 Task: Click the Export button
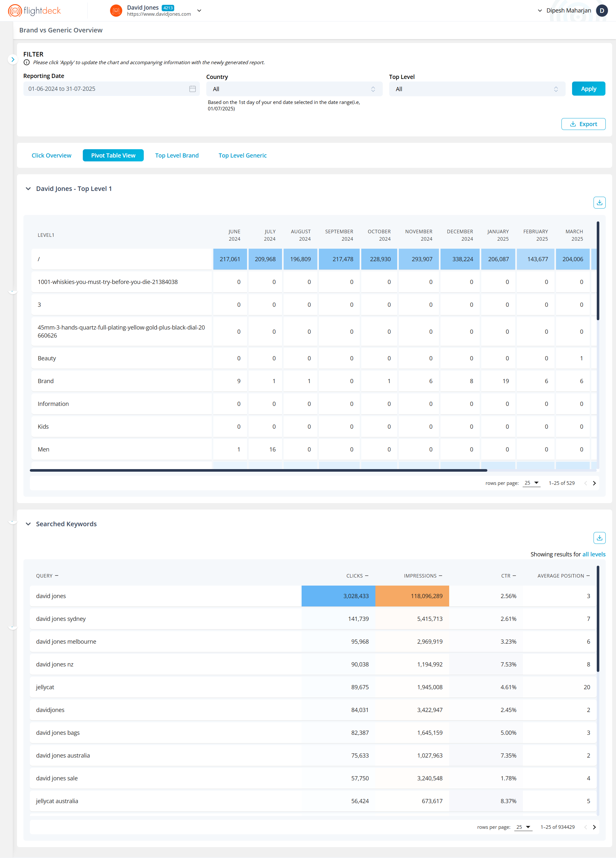(583, 124)
